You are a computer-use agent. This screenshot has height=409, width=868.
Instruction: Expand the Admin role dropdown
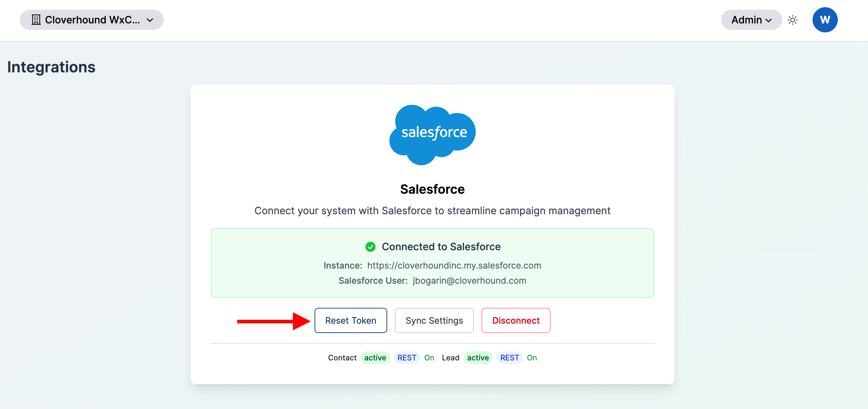click(x=751, y=20)
